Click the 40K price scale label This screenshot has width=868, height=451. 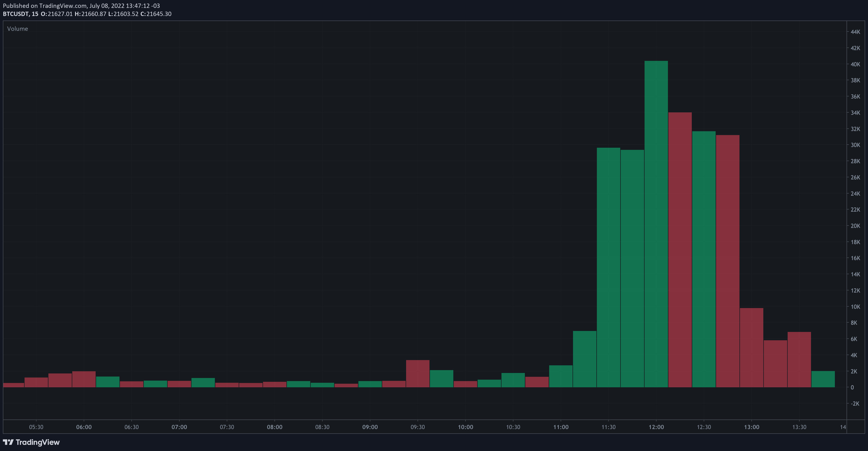tap(855, 64)
